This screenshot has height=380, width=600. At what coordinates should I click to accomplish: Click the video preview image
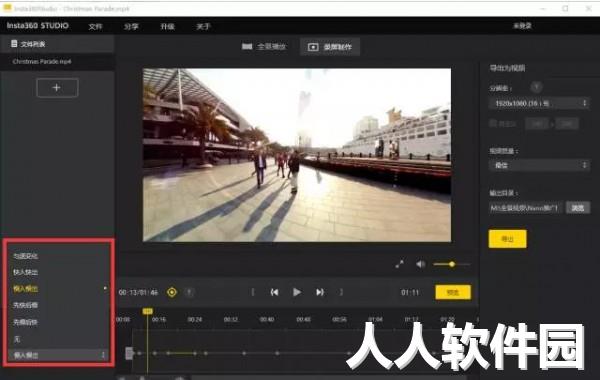pos(297,155)
